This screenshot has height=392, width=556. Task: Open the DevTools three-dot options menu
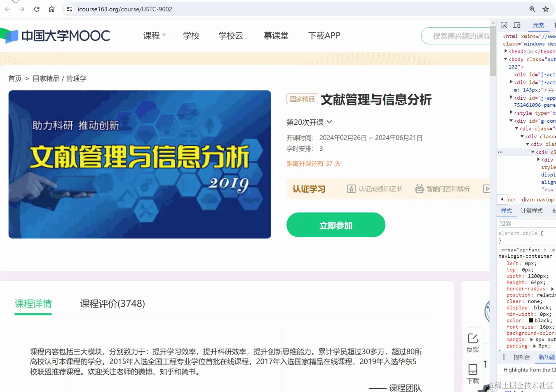coord(504,357)
